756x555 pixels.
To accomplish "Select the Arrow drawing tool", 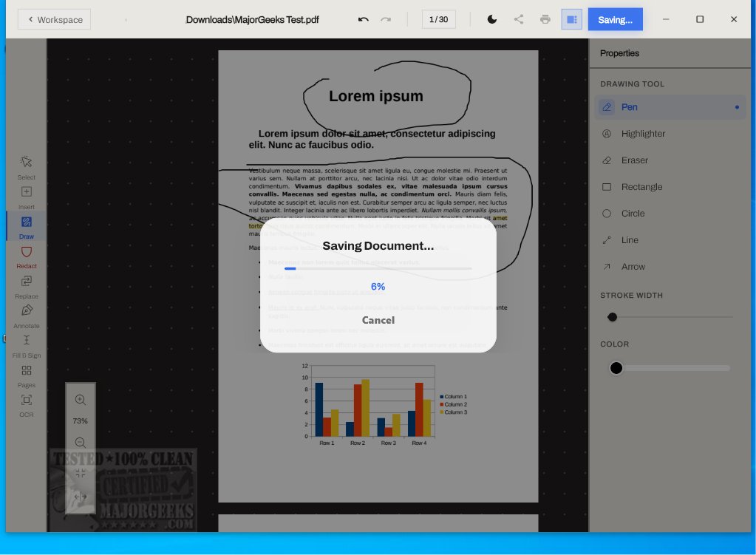I will (x=671, y=267).
